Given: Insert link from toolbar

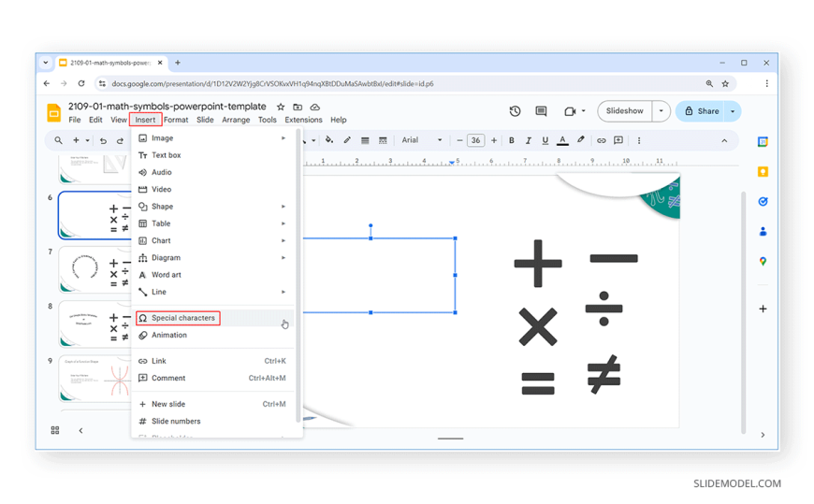Looking at the screenshot, I should tap(602, 140).
